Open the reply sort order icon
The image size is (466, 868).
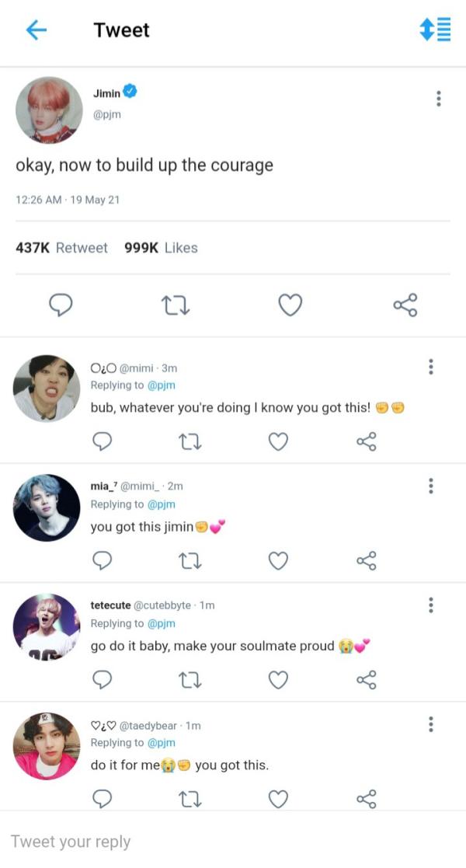(x=435, y=30)
